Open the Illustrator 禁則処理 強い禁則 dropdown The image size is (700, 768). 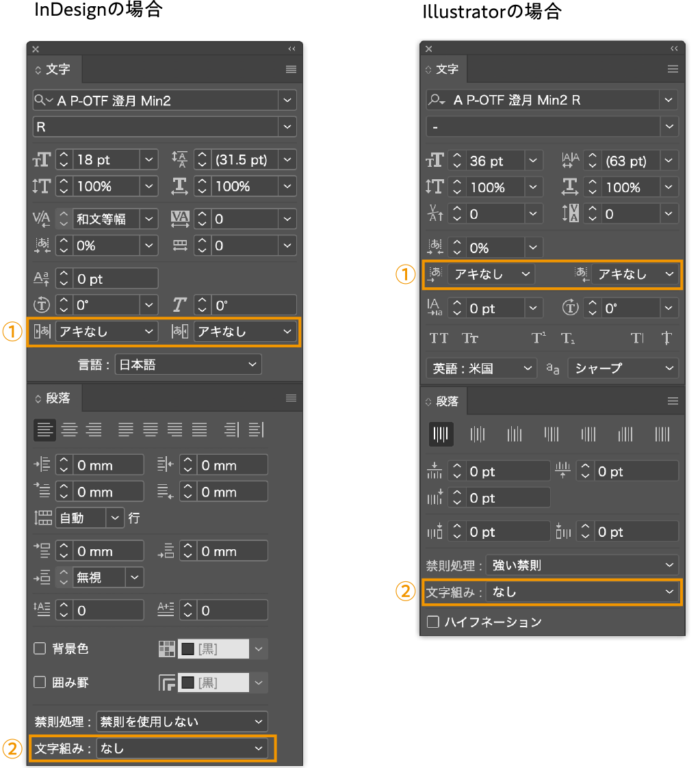pyautogui.click(x=582, y=565)
